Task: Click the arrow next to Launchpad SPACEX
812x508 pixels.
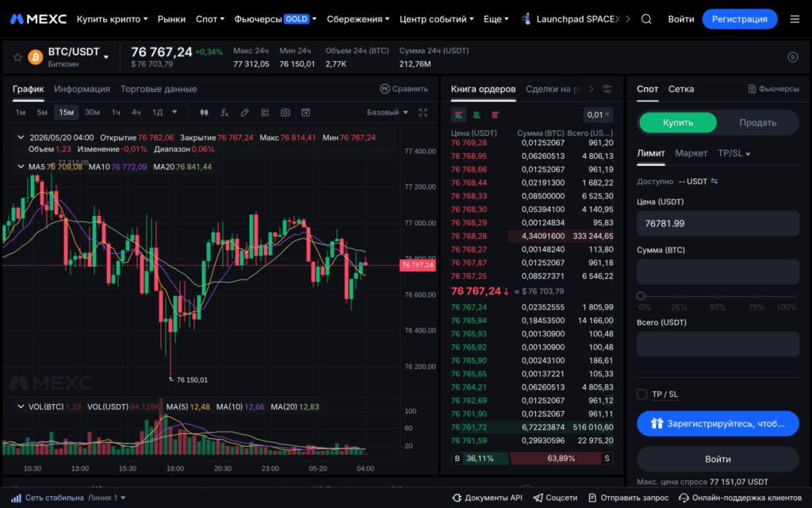Action: point(628,19)
